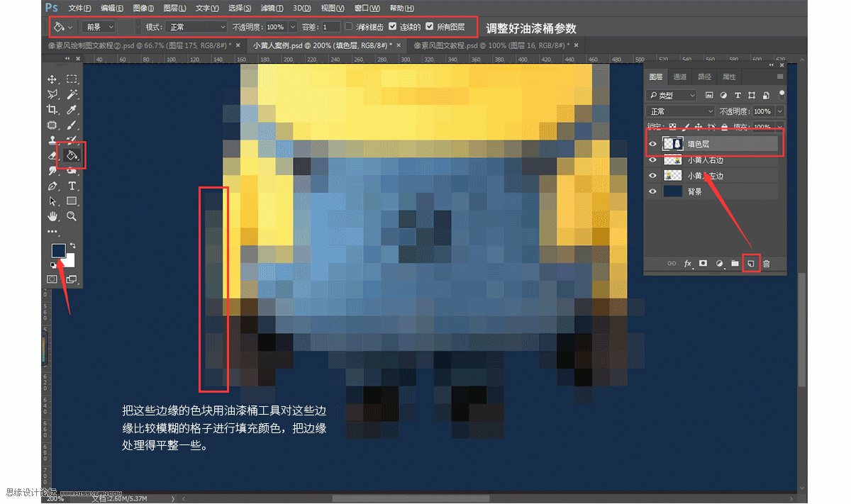The image size is (851, 504).
Task: Add a layer mask
Action: [703, 264]
